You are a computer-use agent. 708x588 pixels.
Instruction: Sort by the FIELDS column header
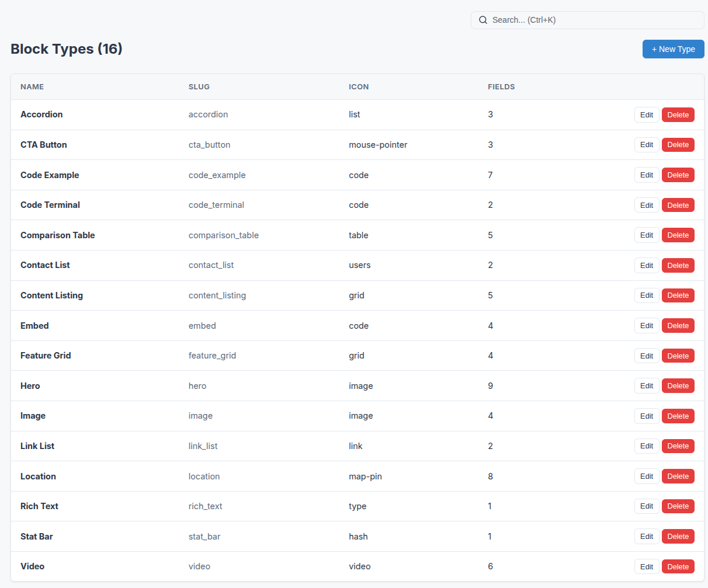tap(501, 86)
